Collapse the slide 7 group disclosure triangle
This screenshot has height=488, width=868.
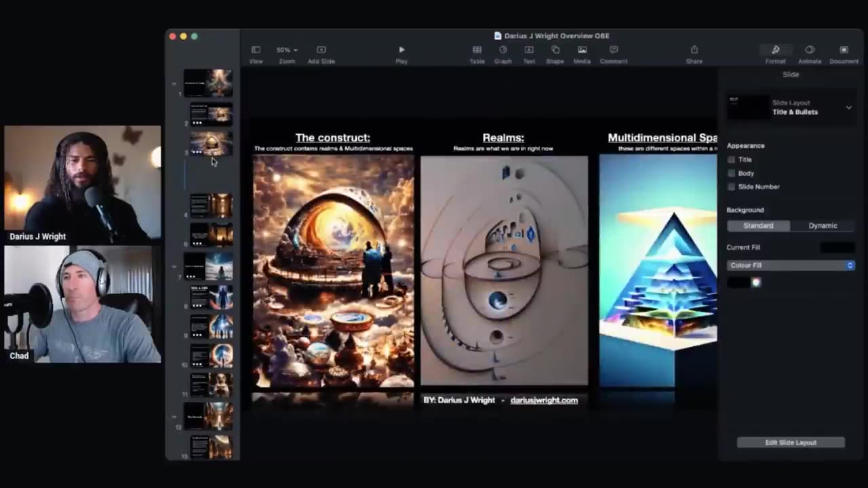174,266
